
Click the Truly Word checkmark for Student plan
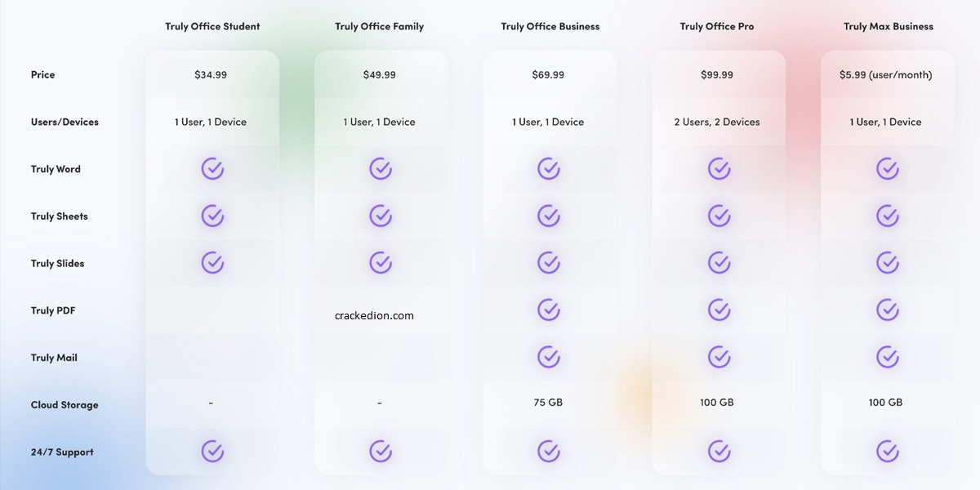(212, 169)
